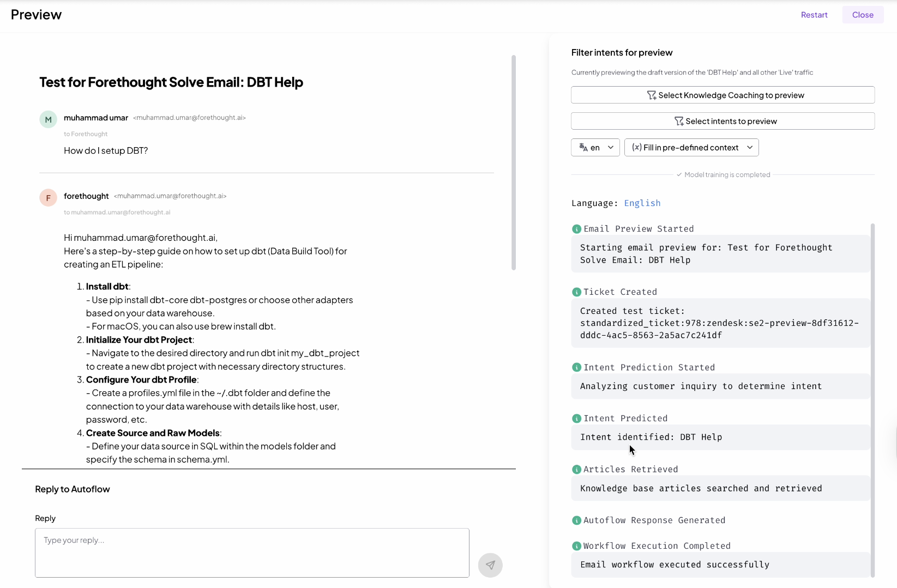Viewport: 897px width, 588px height.
Task: Click the Created test ticket log text
Action: tap(719, 323)
